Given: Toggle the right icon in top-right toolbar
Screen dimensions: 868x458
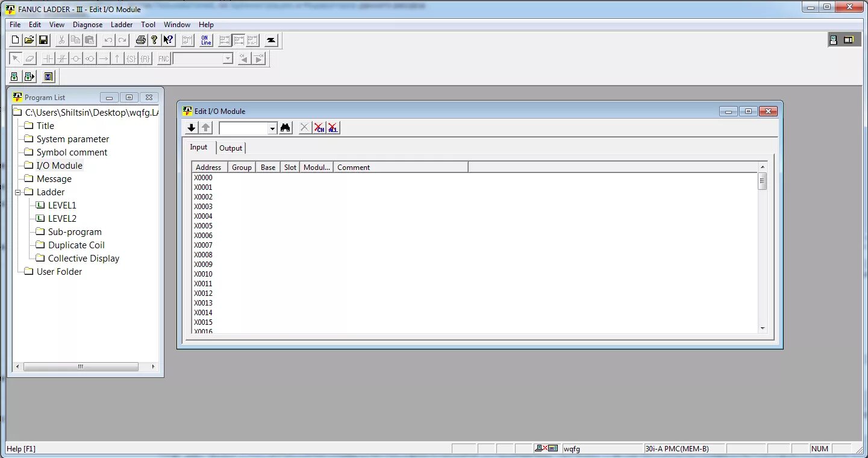Looking at the screenshot, I should click(848, 40).
